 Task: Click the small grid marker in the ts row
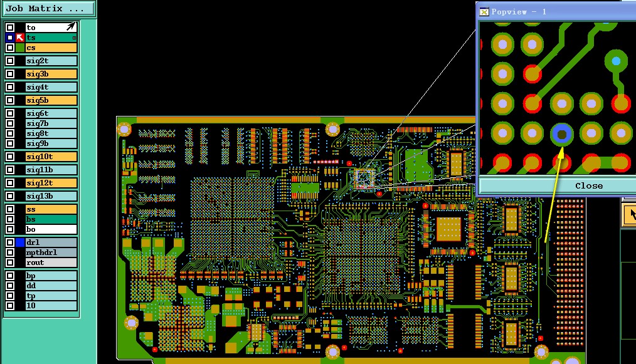pos(74,38)
